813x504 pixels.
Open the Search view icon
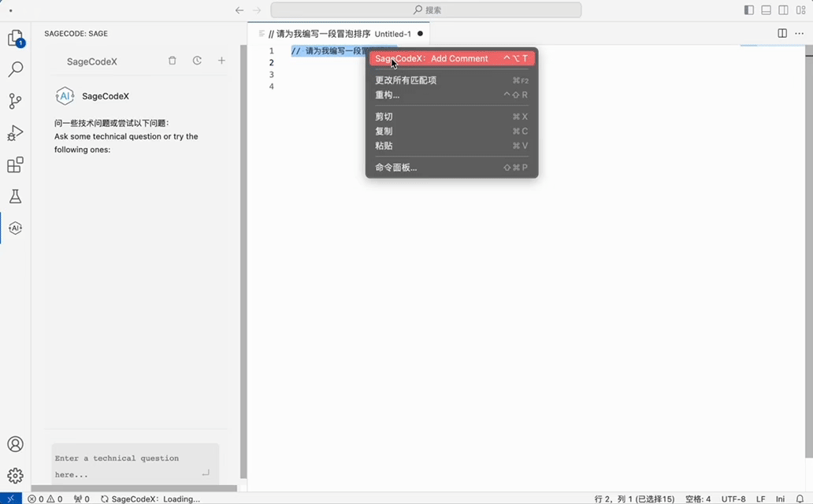(x=16, y=69)
